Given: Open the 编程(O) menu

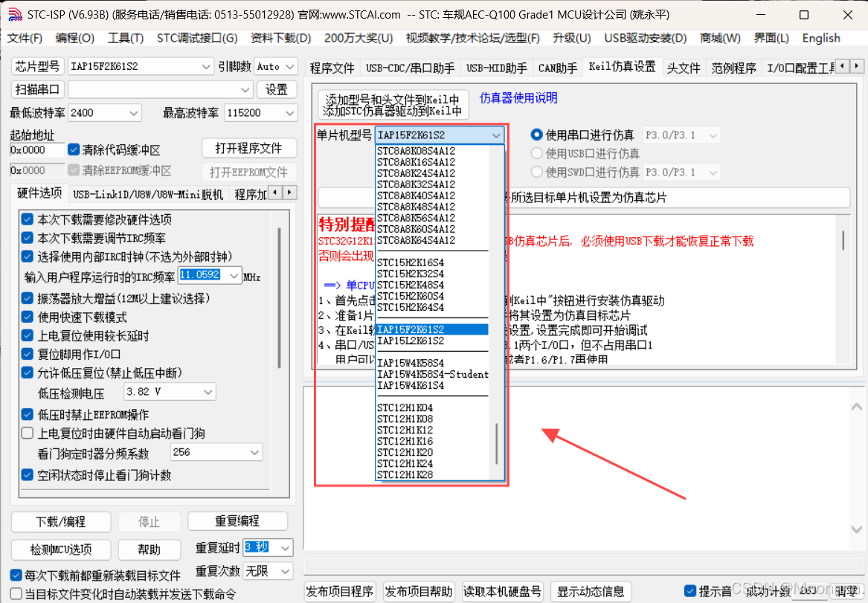Looking at the screenshot, I should coord(74,38).
